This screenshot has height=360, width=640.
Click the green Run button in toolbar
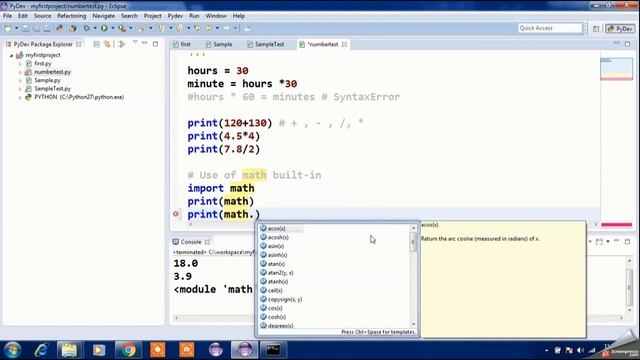click(x=104, y=28)
